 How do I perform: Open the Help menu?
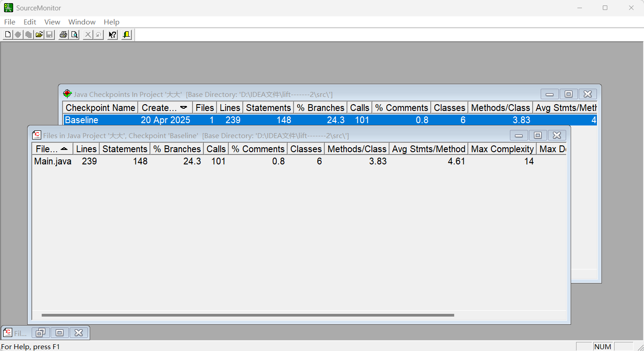[111, 22]
